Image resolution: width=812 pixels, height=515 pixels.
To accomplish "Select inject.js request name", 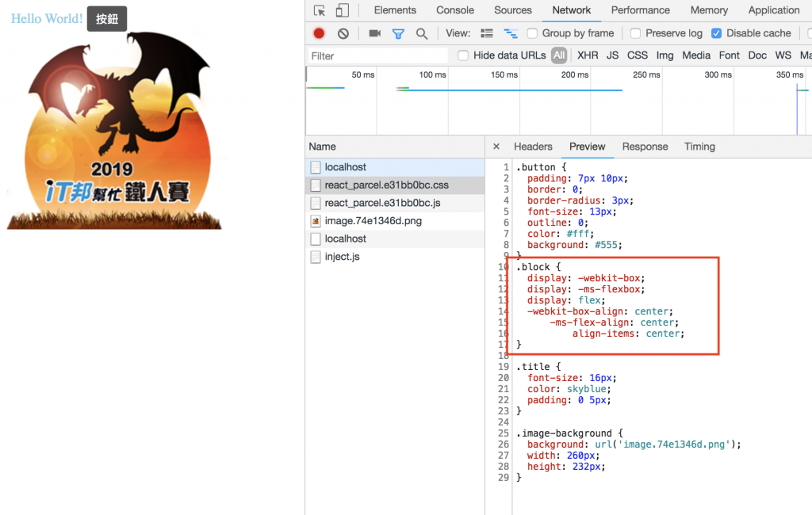I will [x=342, y=257].
